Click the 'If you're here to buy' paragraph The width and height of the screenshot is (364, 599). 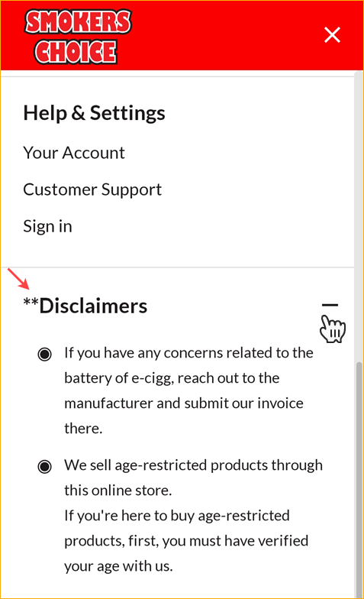(x=186, y=541)
